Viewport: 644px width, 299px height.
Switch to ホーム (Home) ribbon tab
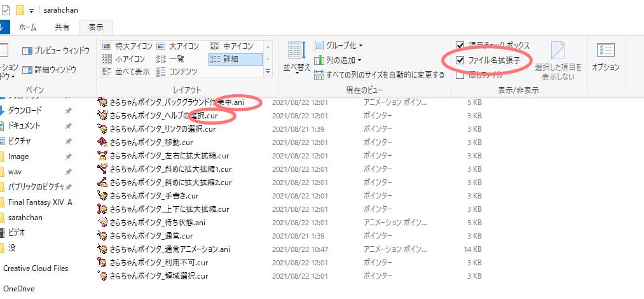pos(27,27)
